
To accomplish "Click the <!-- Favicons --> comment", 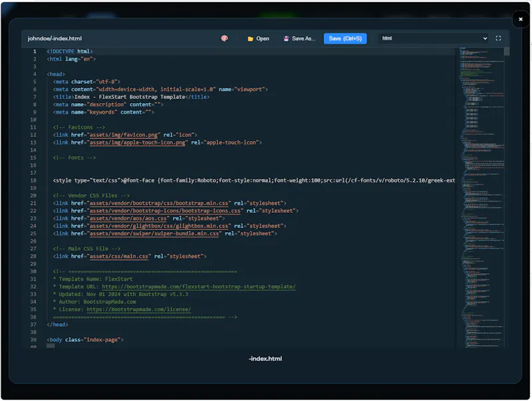I will coord(79,128).
